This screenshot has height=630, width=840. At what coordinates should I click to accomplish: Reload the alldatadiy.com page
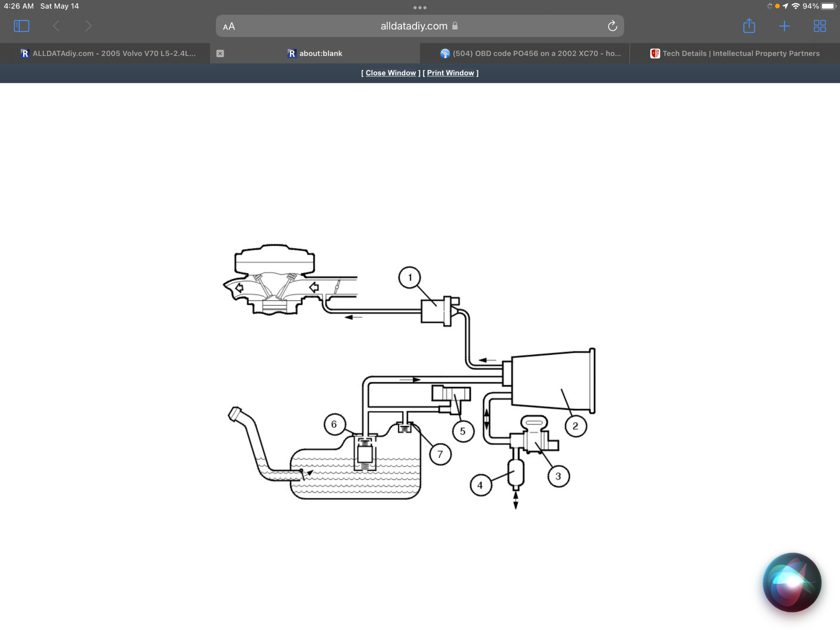click(x=612, y=26)
